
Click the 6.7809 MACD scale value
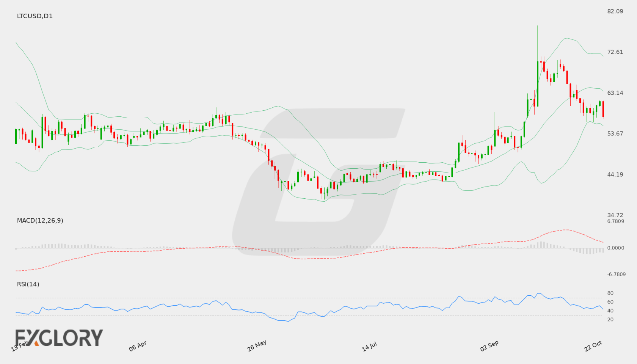point(615,221)
